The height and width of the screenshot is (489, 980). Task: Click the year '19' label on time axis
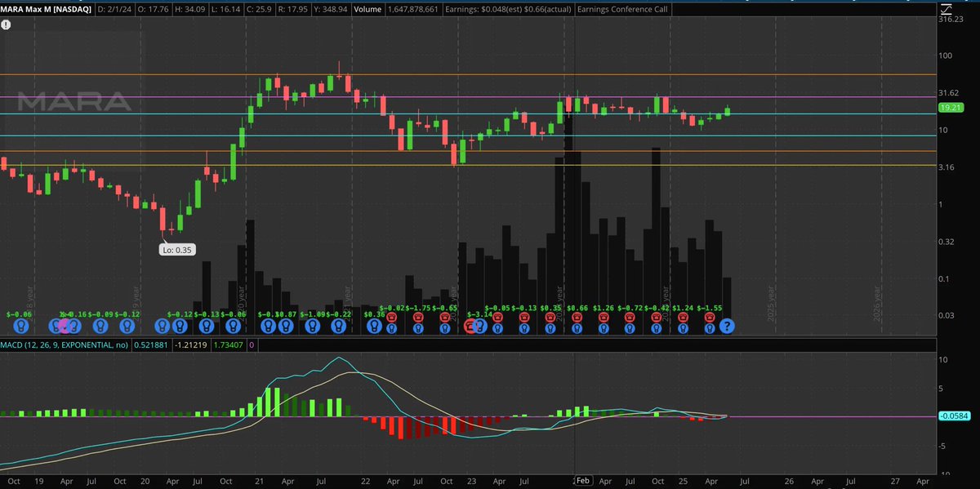click(x=38, y=482)
